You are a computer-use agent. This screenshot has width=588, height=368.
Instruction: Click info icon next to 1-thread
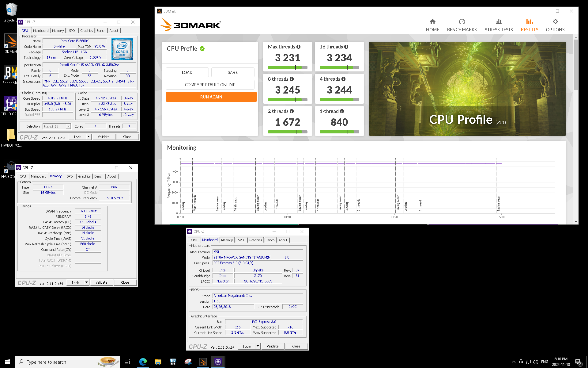(x=342, y=111)
